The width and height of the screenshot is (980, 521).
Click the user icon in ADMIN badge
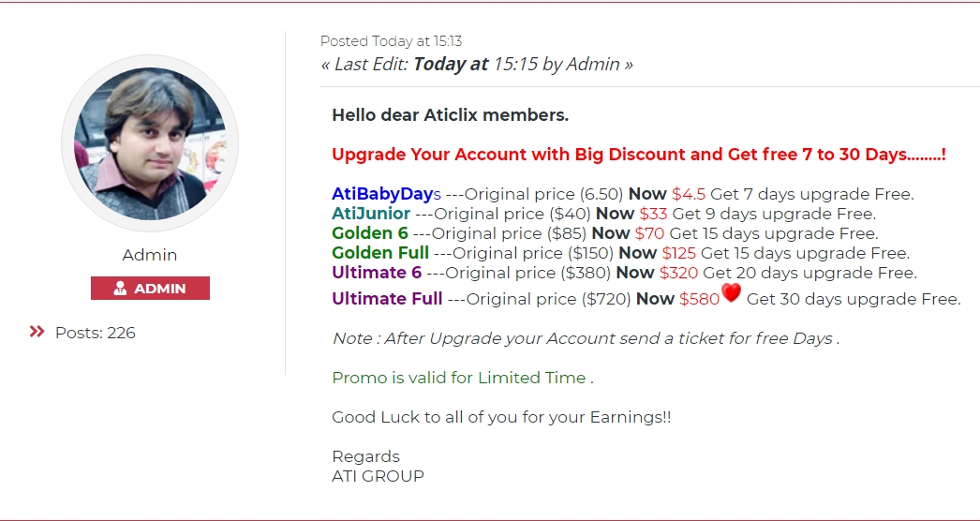click(x=120, y=289)
